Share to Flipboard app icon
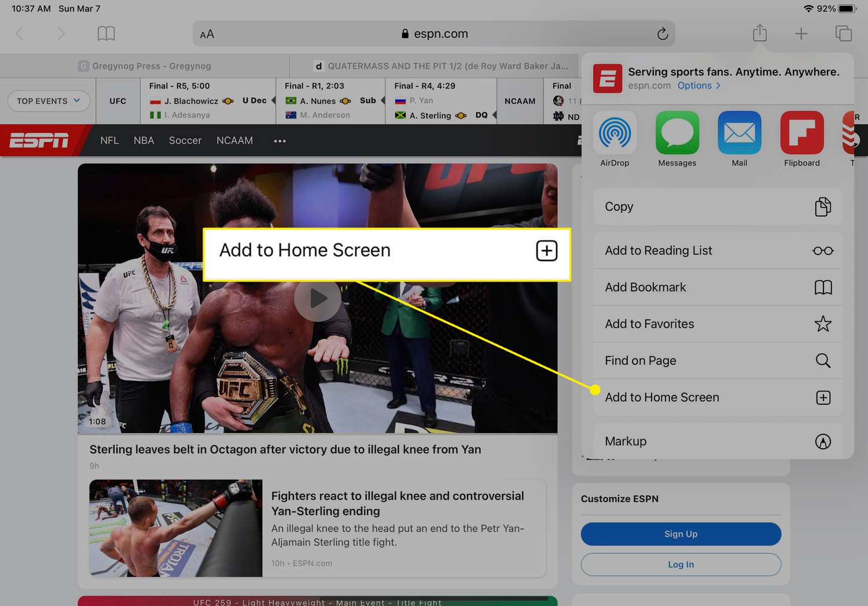 (801, 133)
